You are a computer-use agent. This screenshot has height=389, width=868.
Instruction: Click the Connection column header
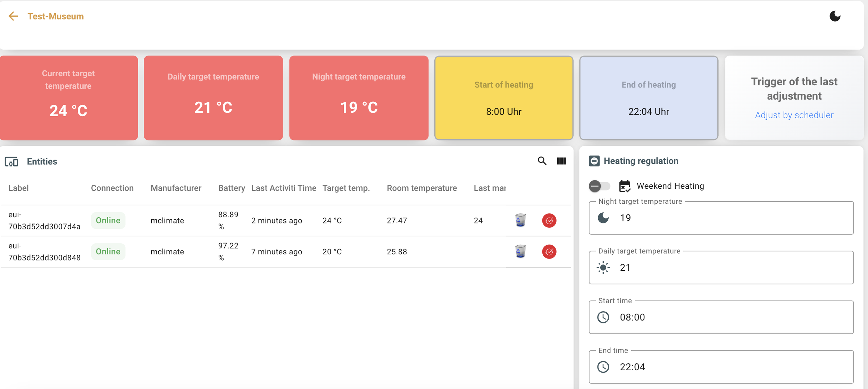112,188
